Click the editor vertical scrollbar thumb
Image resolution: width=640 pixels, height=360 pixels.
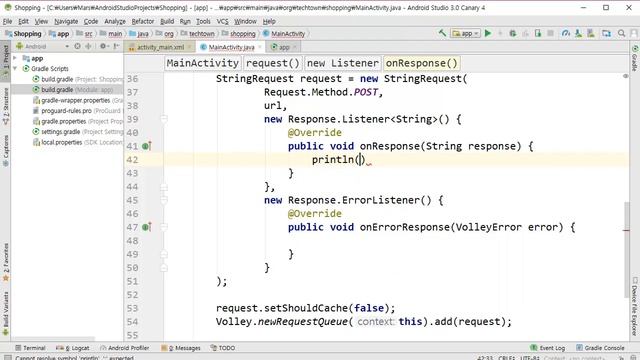pyautogui.click(x=627, y=249)
